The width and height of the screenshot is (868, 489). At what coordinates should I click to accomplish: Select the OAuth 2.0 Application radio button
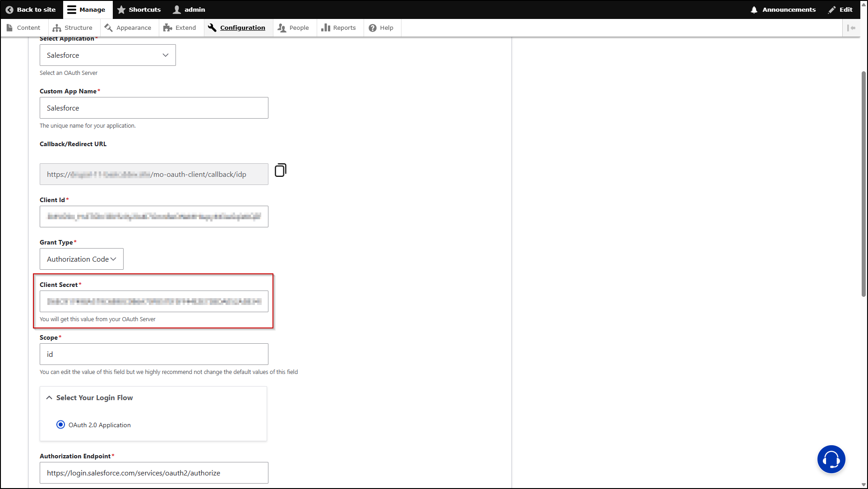(x=61, y=424)
